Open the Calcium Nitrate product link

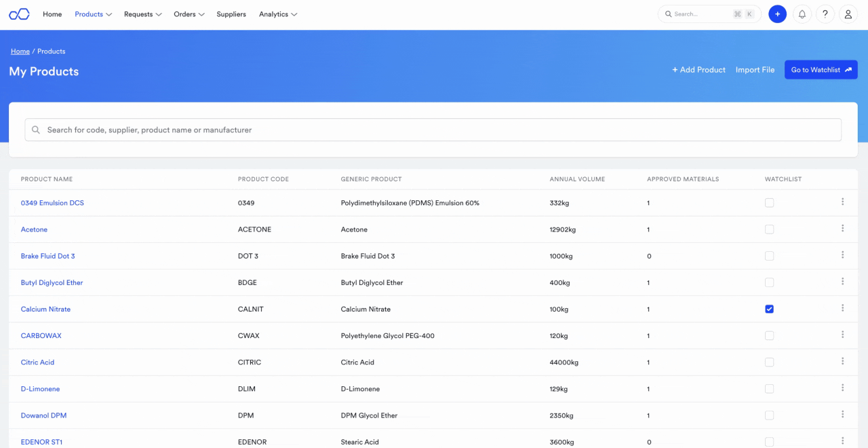coord(45,309)
